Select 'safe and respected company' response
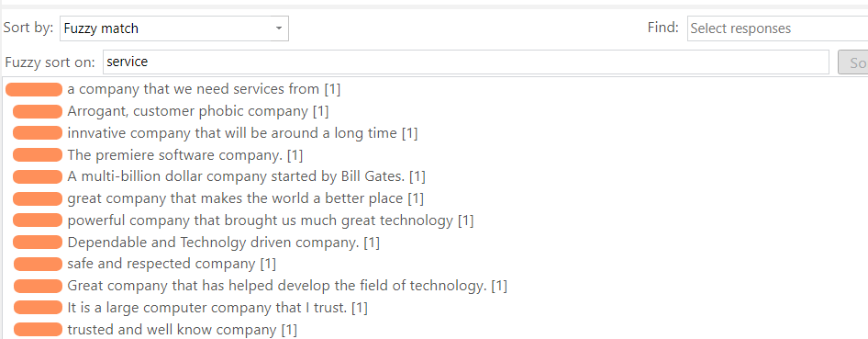The image size is (868, 339). 172,264
